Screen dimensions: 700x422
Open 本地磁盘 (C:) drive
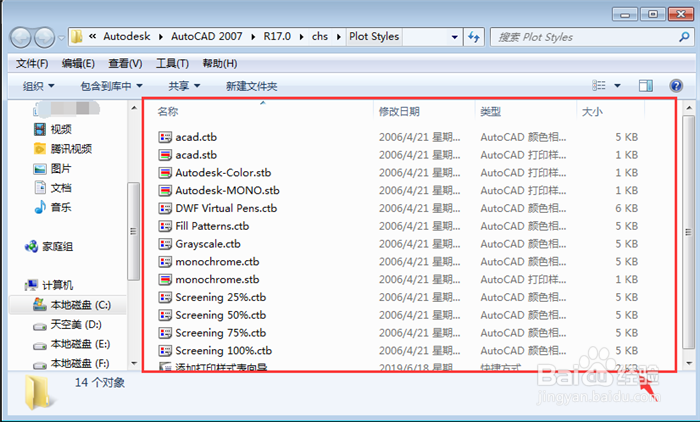point(72,305)
